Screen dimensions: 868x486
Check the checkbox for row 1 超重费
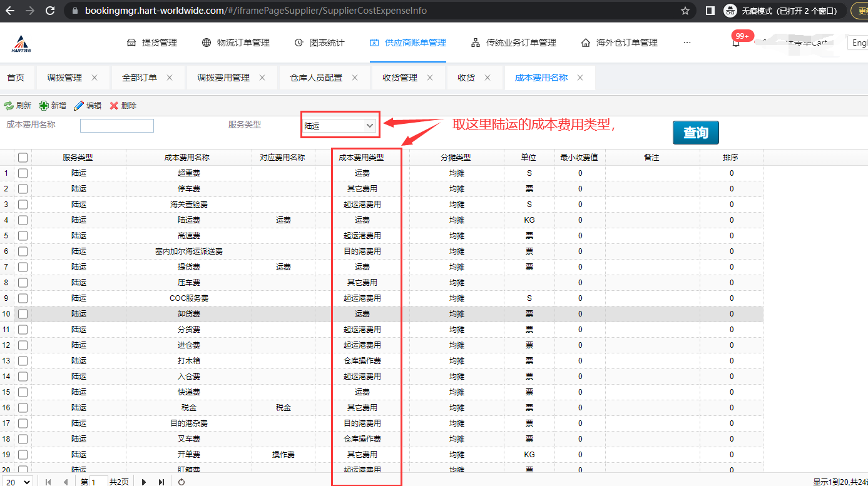point(23,173)
